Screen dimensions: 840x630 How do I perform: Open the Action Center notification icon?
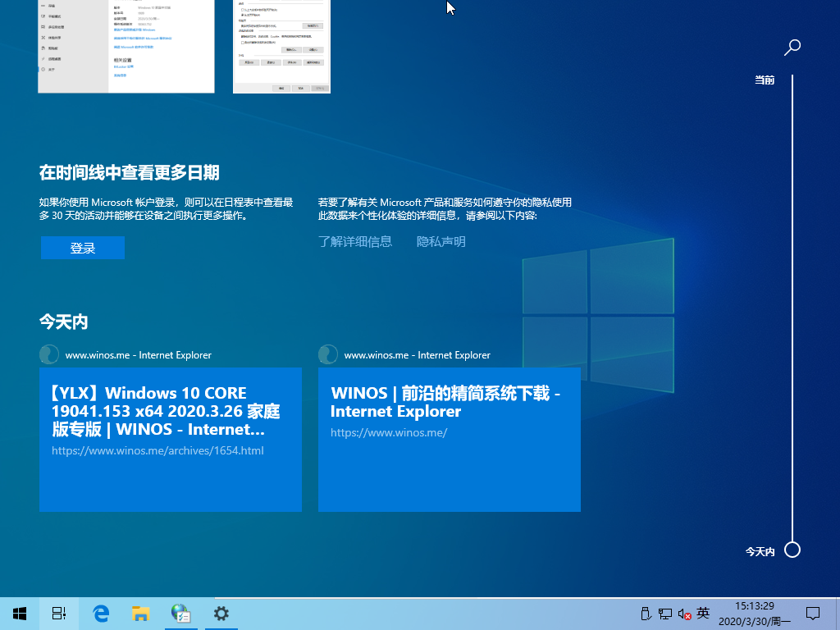click(x=813, y=614)
